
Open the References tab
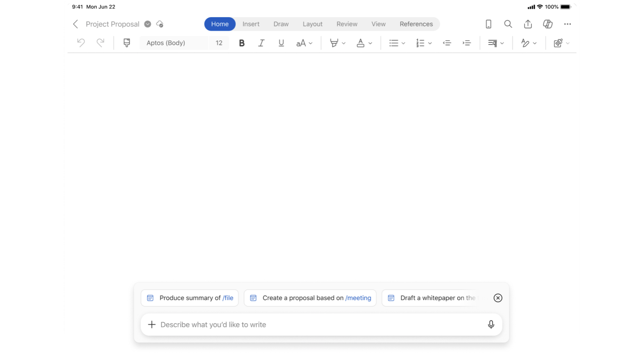416,24
